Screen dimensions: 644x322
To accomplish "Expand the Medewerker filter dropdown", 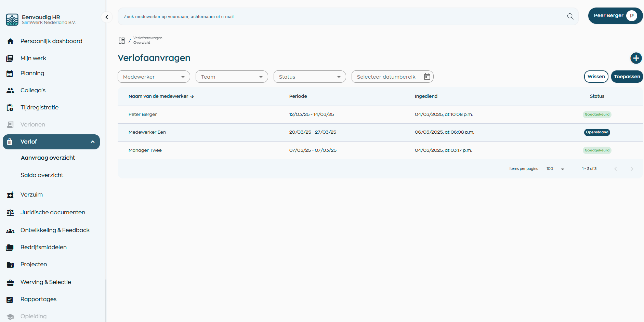I will 154,77.
